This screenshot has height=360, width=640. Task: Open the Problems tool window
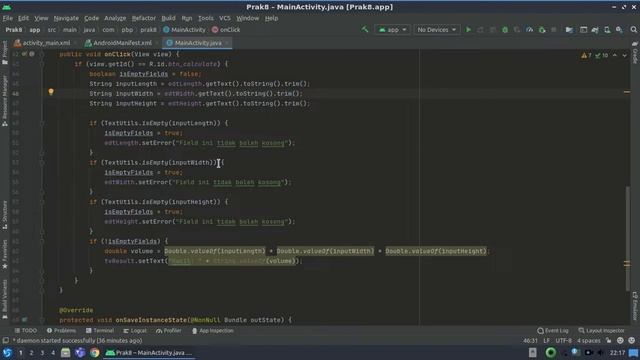coord(61,331)
